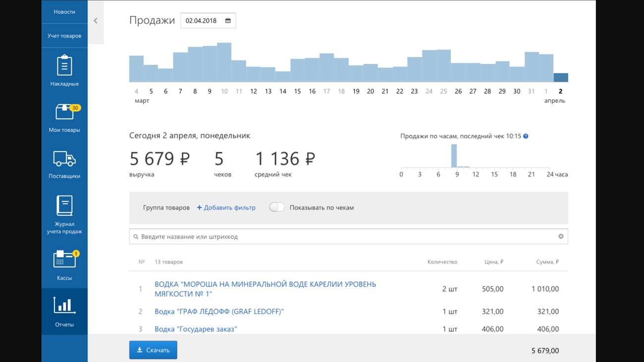Clear the search field with the X icon
This screenshot has height=362, width=644.
coord(561,237)
